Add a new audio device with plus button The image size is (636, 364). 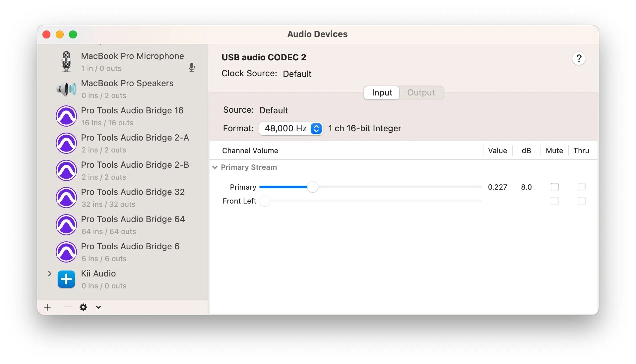(47, 307)
